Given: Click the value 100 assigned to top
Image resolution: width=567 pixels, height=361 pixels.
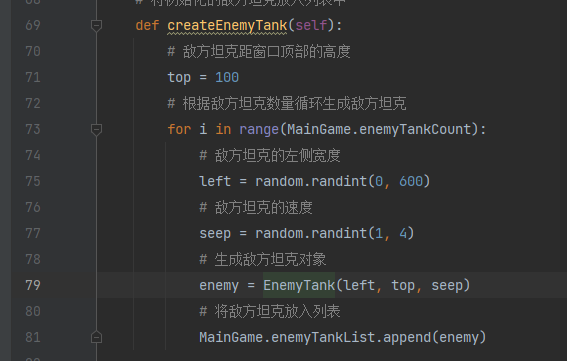Looking at the screenshot, I should (x=227, y=77).
